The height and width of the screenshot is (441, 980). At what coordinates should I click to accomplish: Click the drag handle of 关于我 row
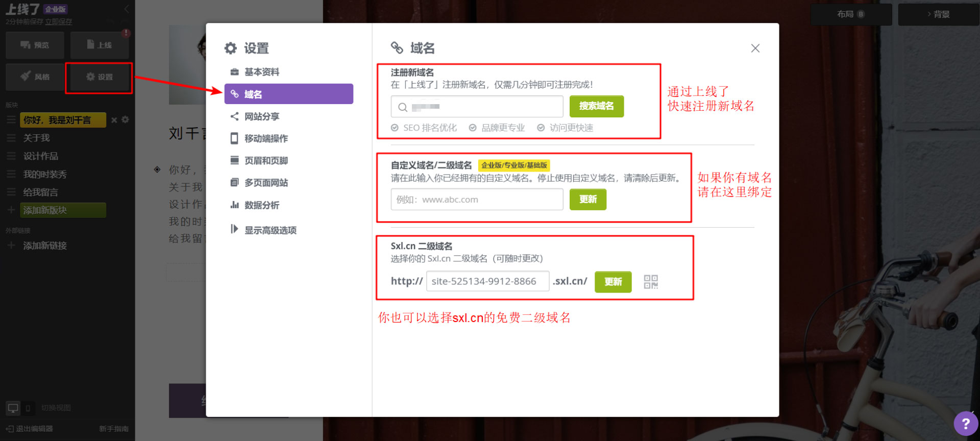click(x=11, y=138)
